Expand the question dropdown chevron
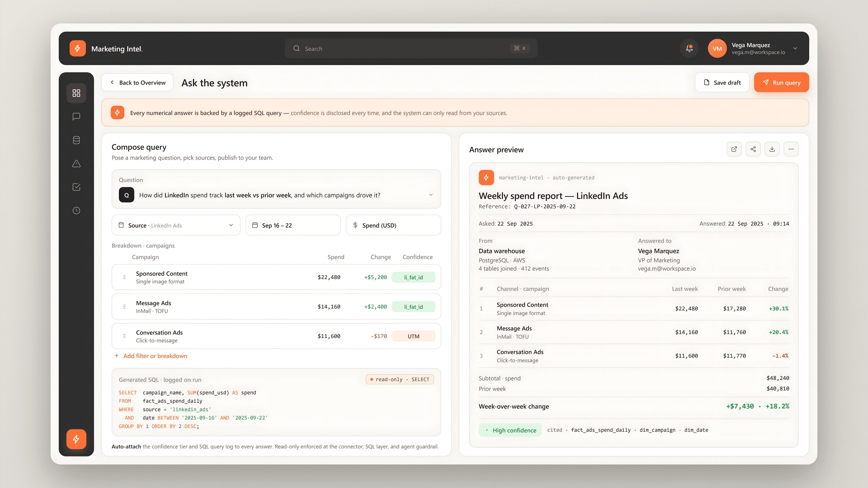Screen dimensions: 868x488 (x=431, y=195)
